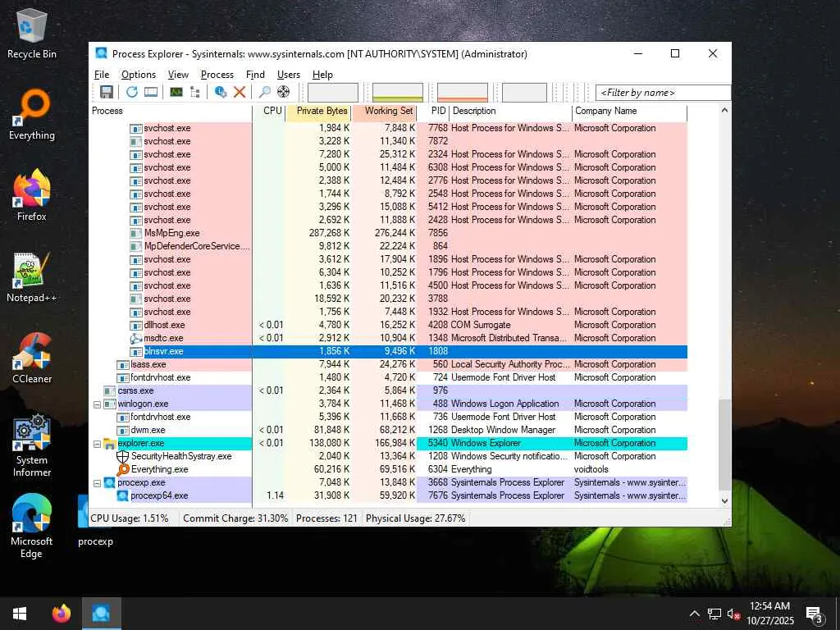The height and width of the screenshot is (630, 840).
Task: Click the commit history mini graph with green bar
Action: pos(398,92)
